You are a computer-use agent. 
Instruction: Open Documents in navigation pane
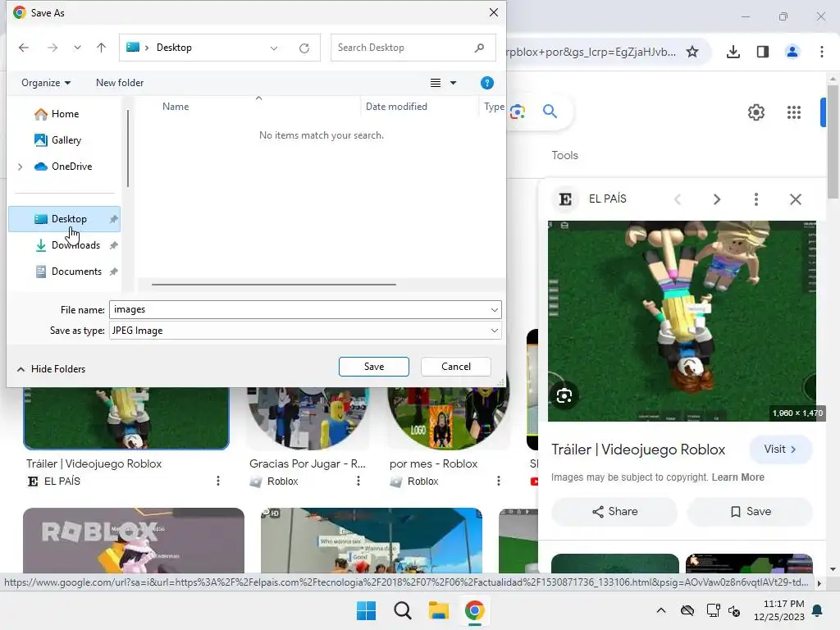point(76,271)
